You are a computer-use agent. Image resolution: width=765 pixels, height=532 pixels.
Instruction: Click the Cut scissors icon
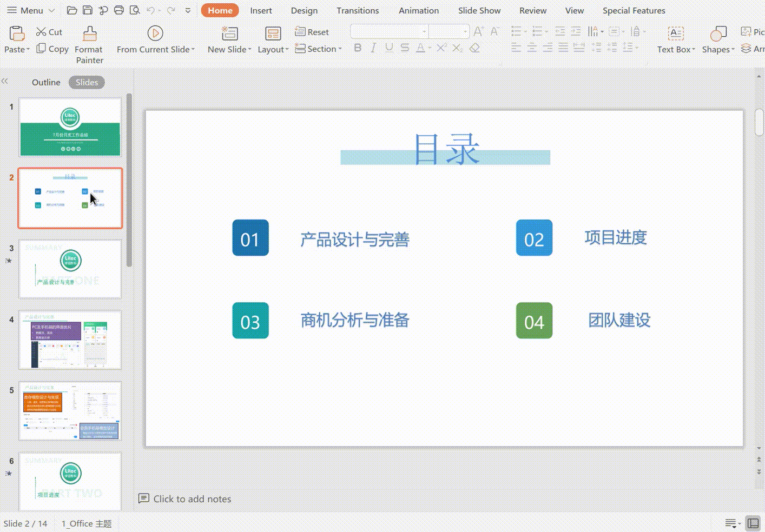click(41, 32)
